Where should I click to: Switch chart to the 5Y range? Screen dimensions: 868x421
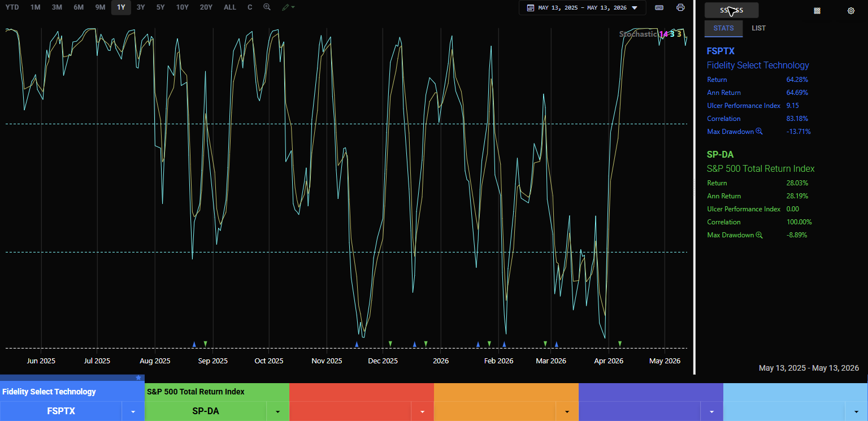point(161,7)
